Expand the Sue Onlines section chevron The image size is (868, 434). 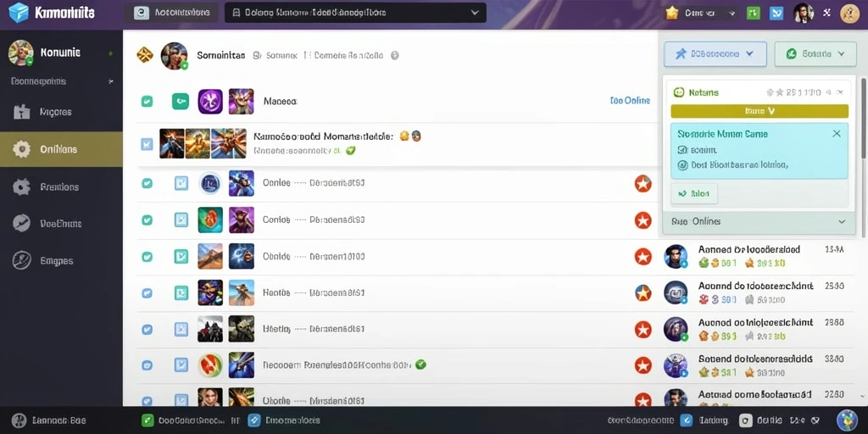(x=842, y=221)
